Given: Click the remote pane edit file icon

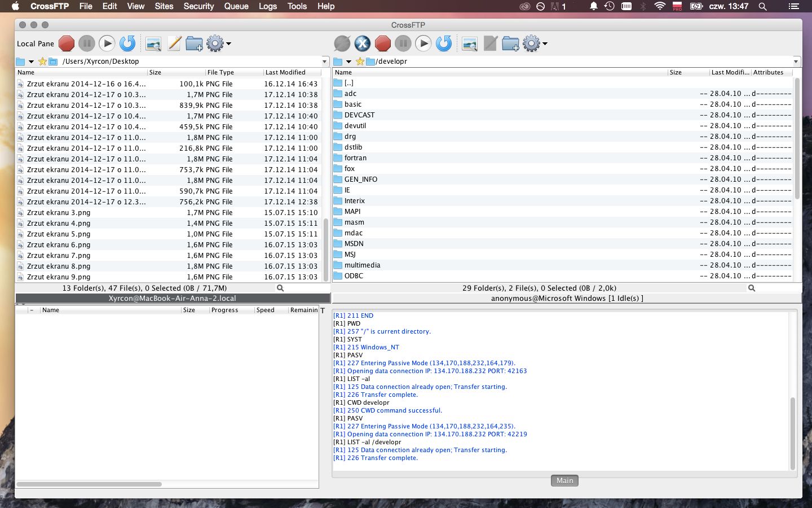Looking at the screenshot, I should click(491, 43).
